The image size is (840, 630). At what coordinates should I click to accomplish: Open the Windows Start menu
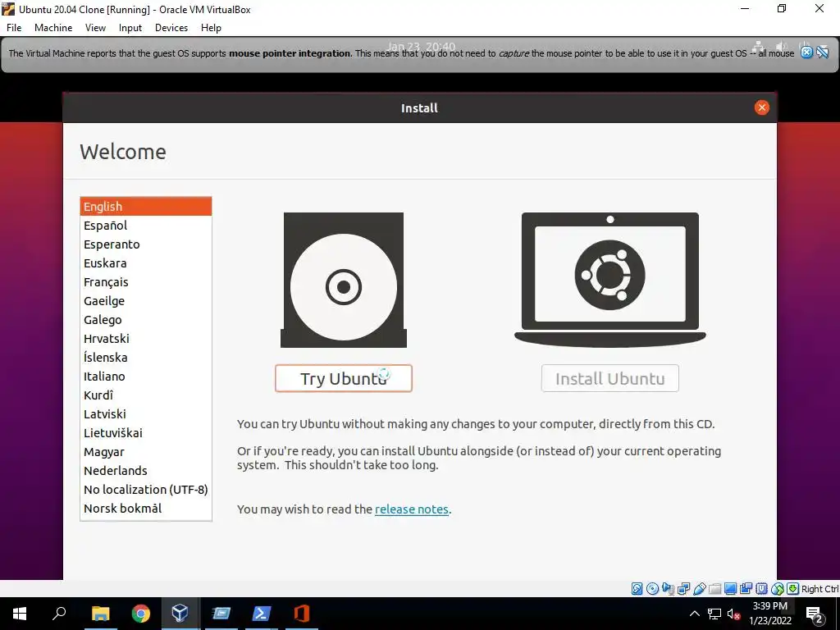click(20, 614)
